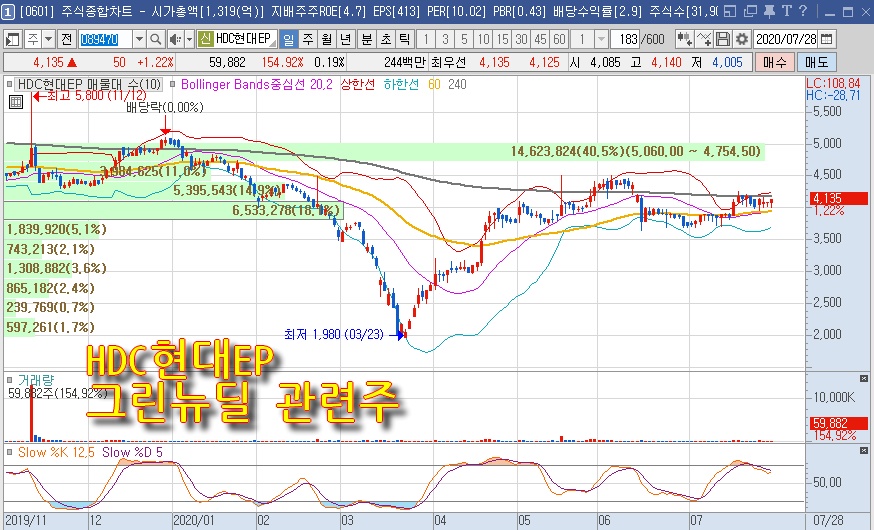Toggle the left panel layout icon
This screenshot has width=874, height=530.
12,39
